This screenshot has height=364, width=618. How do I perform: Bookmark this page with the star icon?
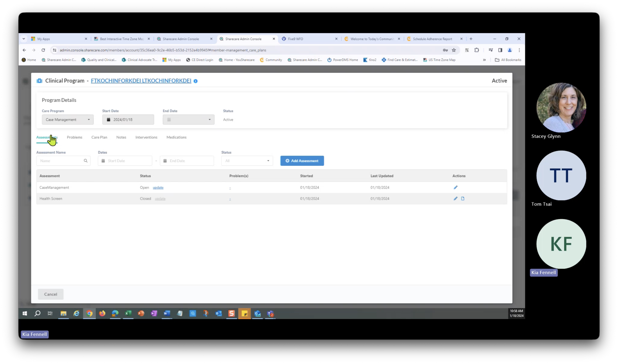454,50
